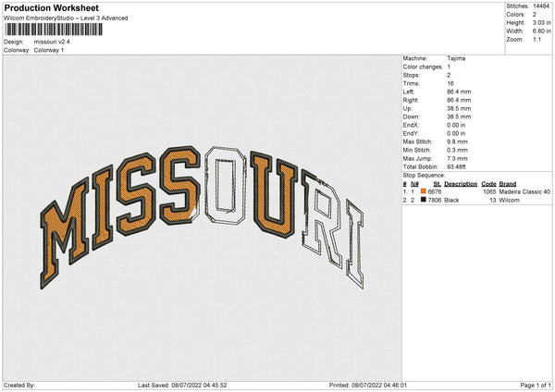This screenshot has height=392, width=555.
Task: Click the Trims value 16
Action: pyautogui.click(x=450, y=83)
